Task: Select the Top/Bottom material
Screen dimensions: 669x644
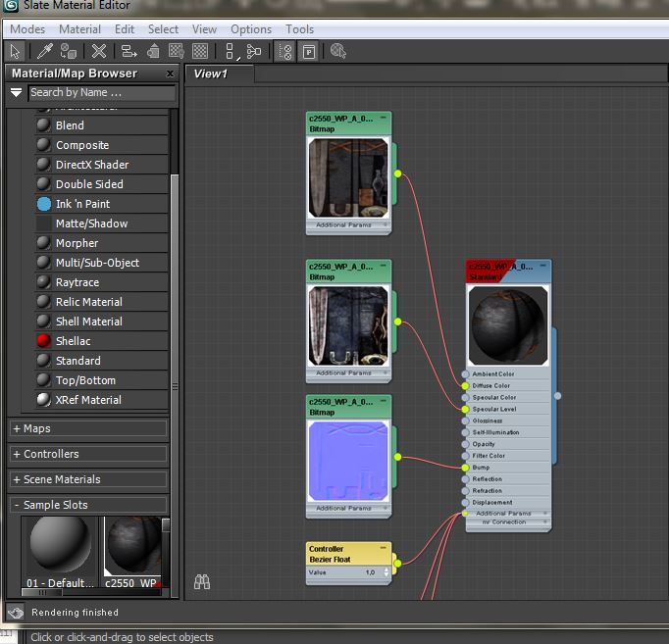Action: click(x=102, y=380)
